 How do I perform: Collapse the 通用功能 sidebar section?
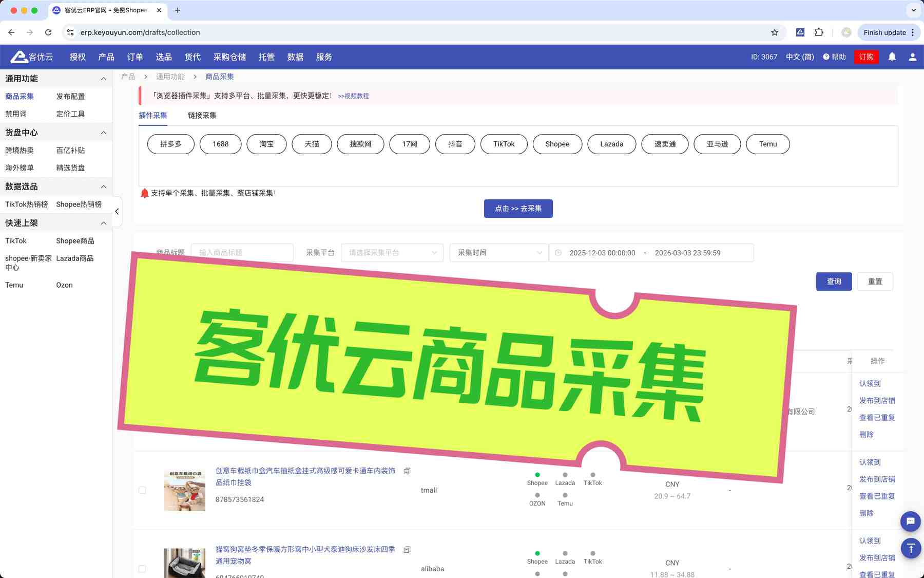(x=103, y=79)
